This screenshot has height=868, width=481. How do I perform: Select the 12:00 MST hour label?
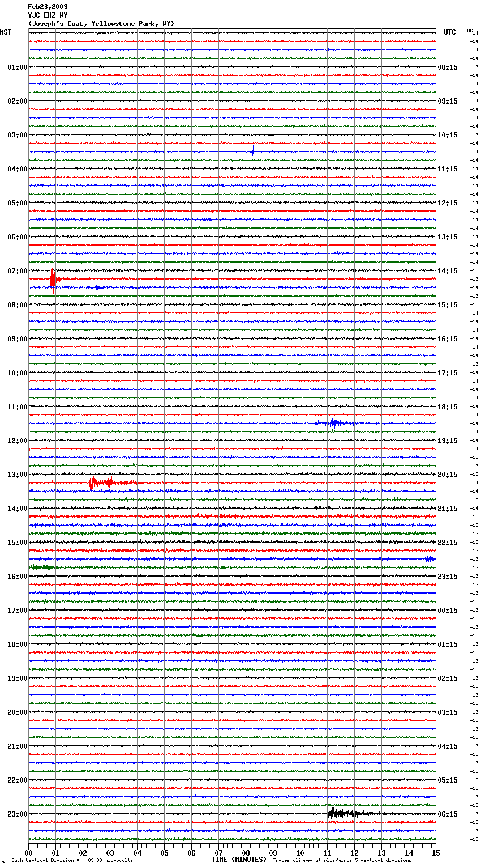point(18,441)
